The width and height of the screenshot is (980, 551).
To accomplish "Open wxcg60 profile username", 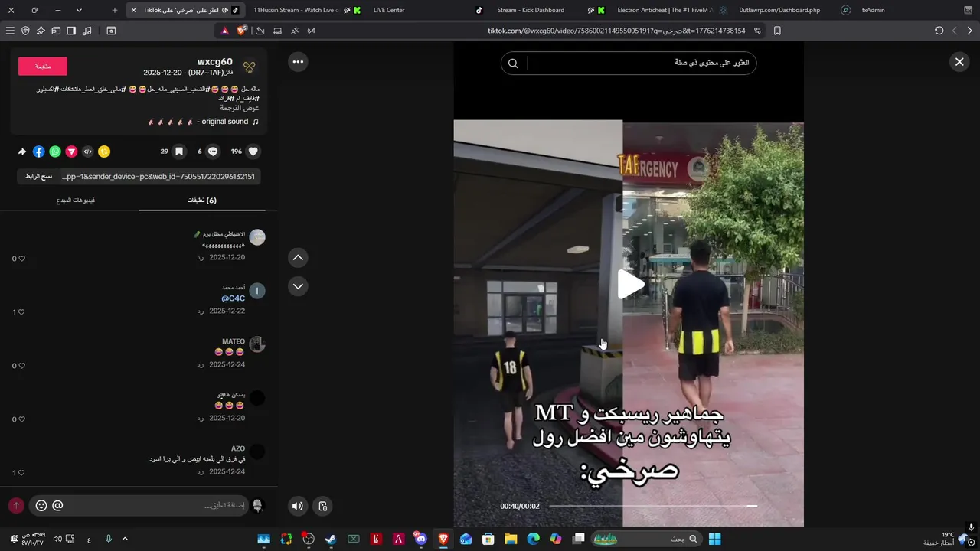I will pyautogui.click(x=215, y=62).
